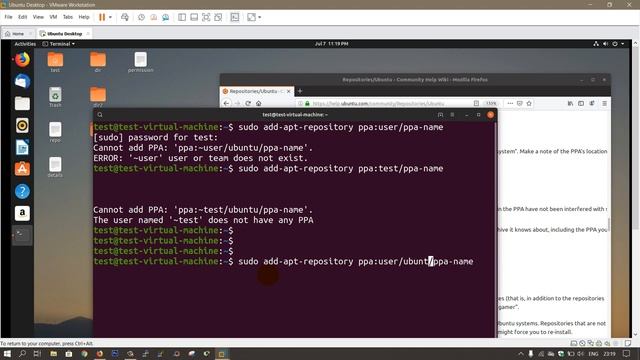640x360 pixels.
Task: Click the search icon in Terminal title bar
Action: 100,115
